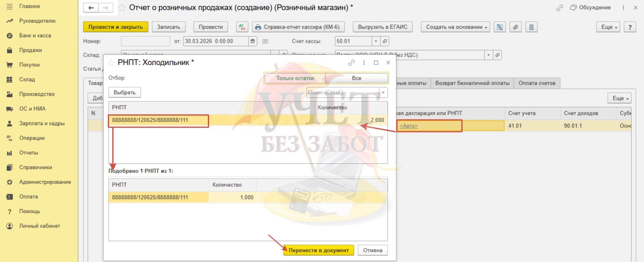Click Перенести в документ button
This screenshot has height=262, width=644.
[x=319, y=250]
